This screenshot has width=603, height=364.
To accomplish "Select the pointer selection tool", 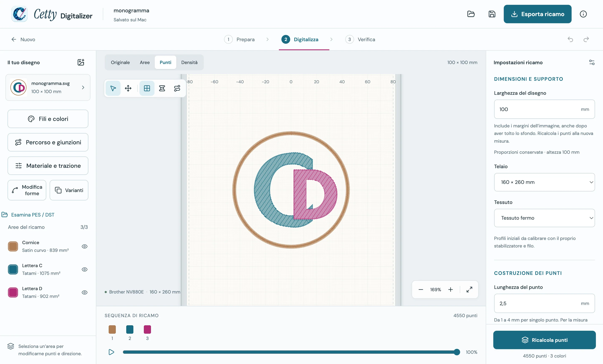I will tap(113, 88).
